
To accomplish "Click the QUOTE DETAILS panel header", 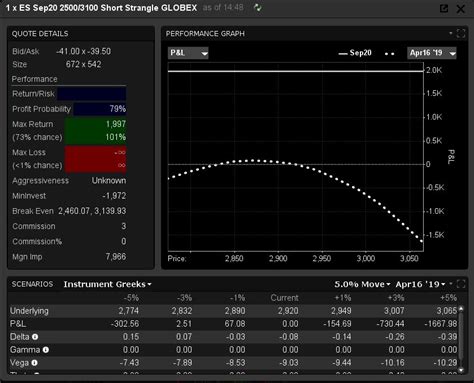I will [x=40, y=34].
